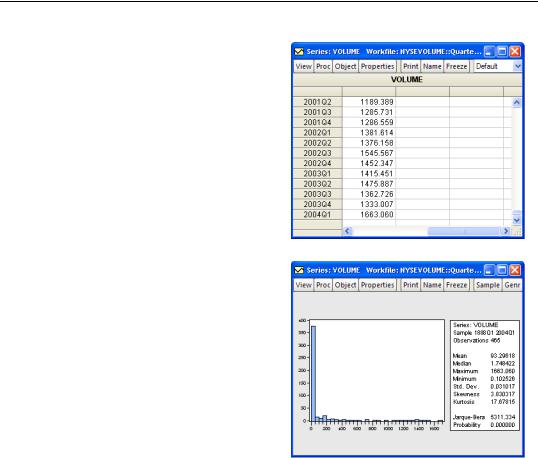Open Object menu in the spreadsheet window
This screenshot has height=458, width=538.
tap(345, 66)
